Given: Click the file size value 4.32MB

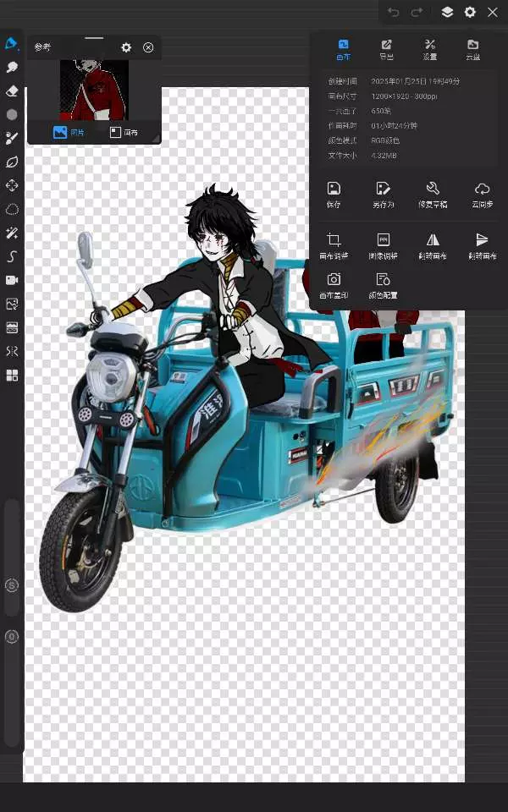Looking at the screenshot, I should point(384,156).
